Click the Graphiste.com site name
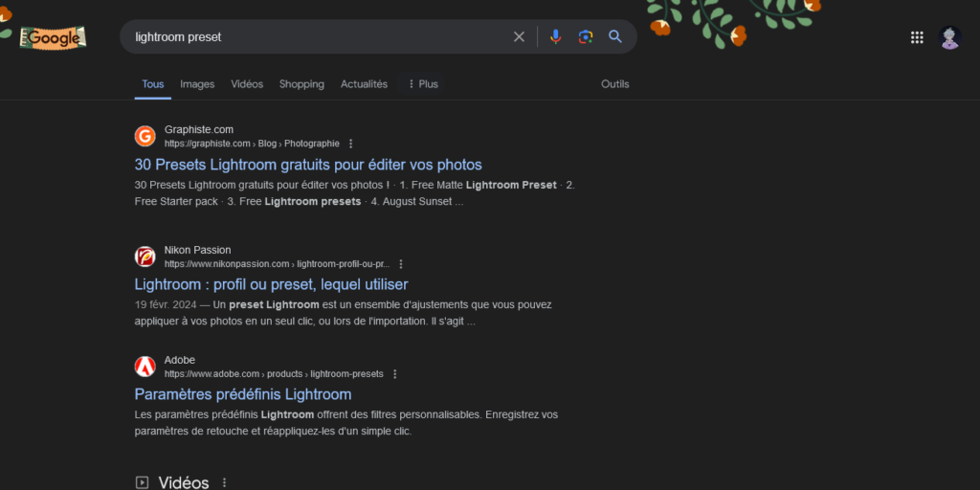 [x=199, y=129]
